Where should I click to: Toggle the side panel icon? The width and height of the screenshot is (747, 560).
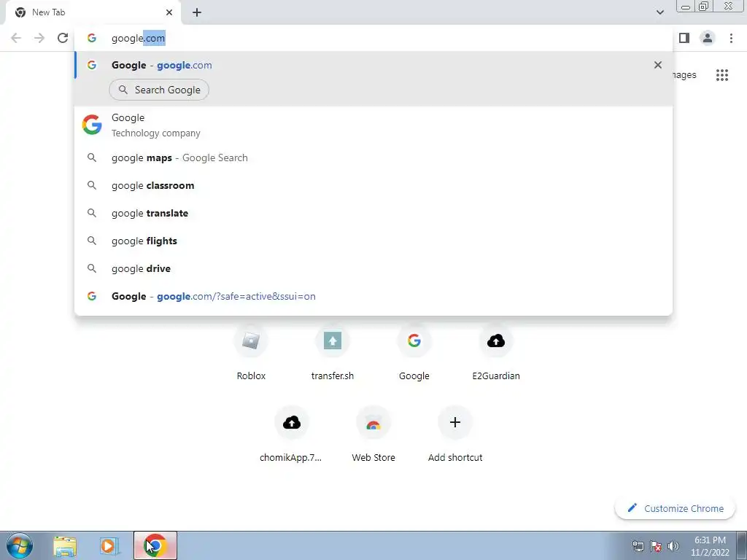(x=684, y=38)
